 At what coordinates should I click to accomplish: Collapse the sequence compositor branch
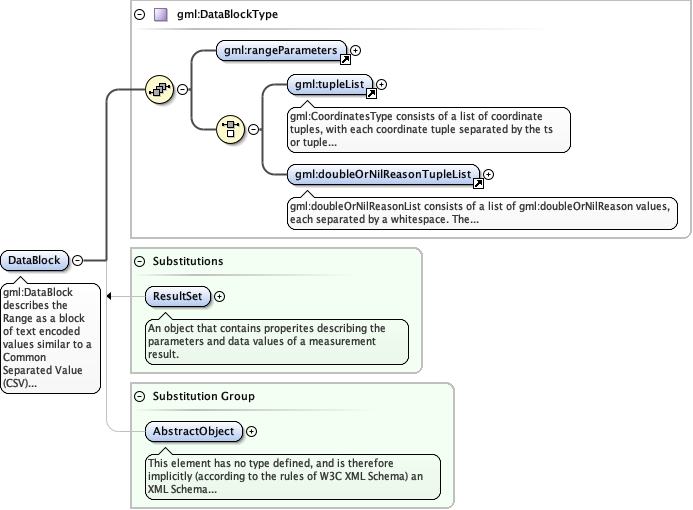[x=183, y=89]
